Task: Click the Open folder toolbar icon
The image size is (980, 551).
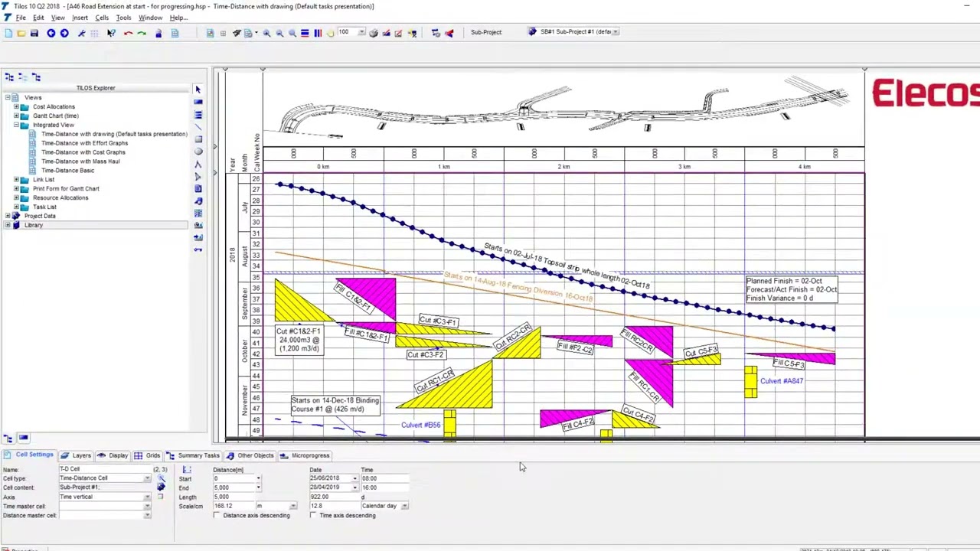Action: click(x=21, y=33)
